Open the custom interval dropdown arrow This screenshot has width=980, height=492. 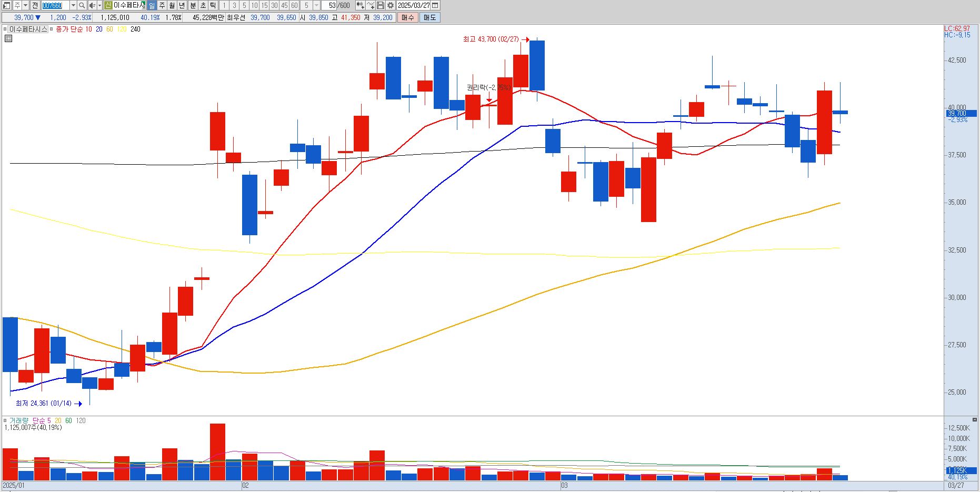tap(316, 5)
